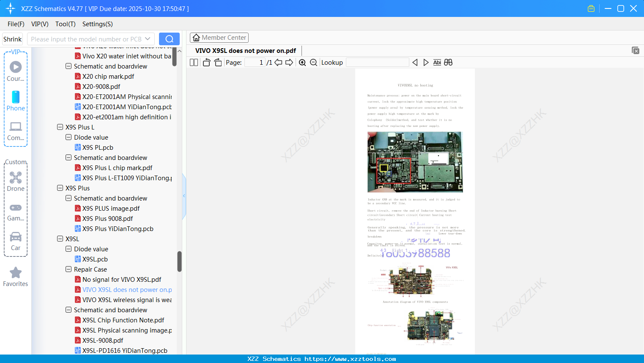
Task: Open X9S PLUS image.pdf
Action: tap(111, 209)
